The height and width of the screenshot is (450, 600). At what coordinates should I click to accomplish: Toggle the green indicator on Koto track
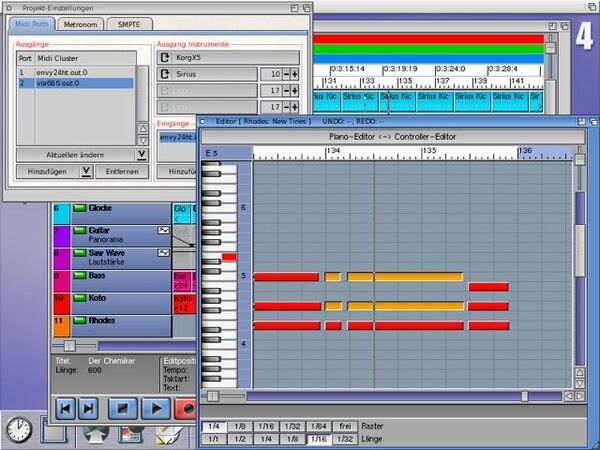80,298
